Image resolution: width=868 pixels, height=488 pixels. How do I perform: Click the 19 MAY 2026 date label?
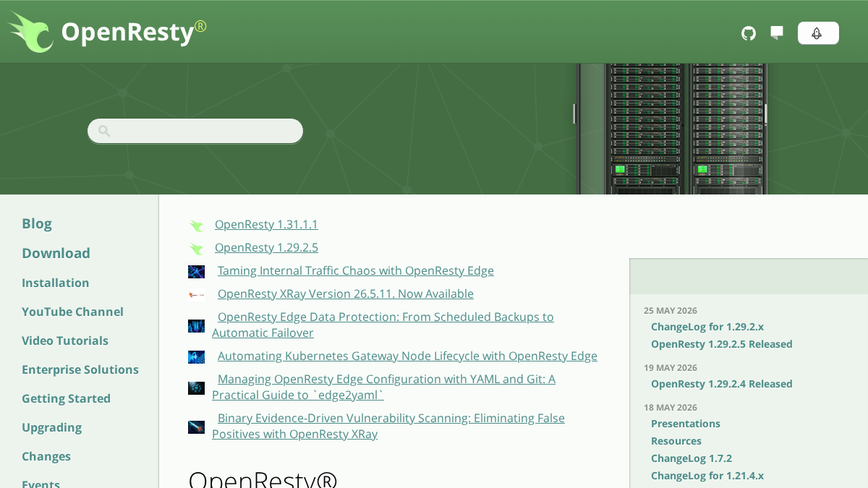click(671, 368)
